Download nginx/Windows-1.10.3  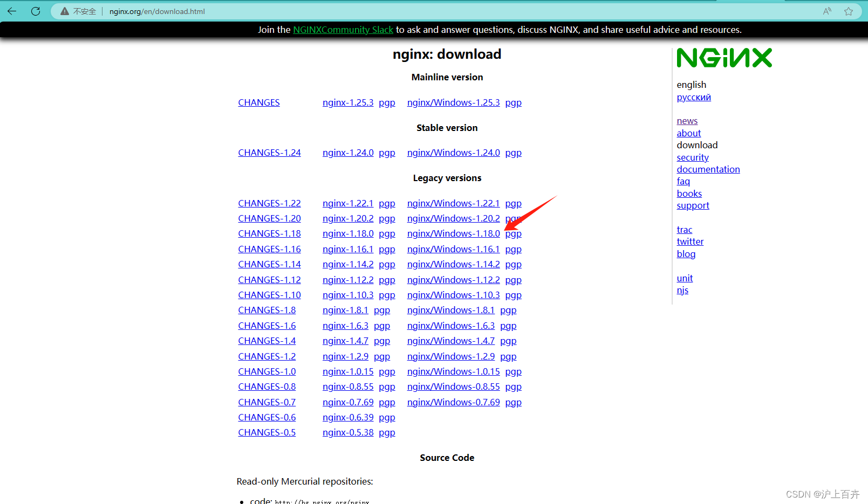453,295
